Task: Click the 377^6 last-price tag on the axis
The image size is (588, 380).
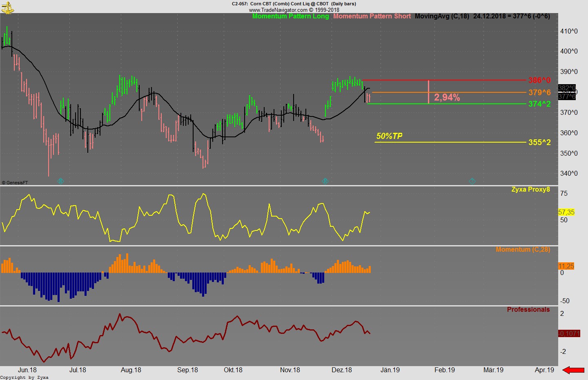Action: click(567, 96)
